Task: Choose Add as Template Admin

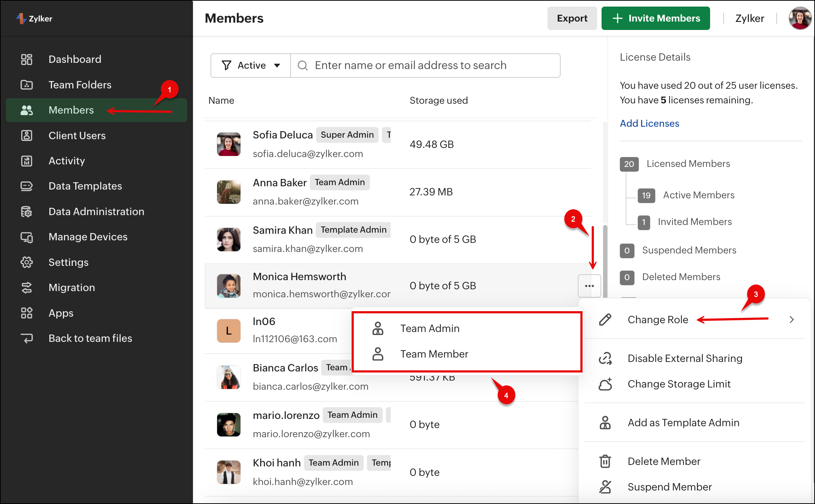Action: [683, 423]
